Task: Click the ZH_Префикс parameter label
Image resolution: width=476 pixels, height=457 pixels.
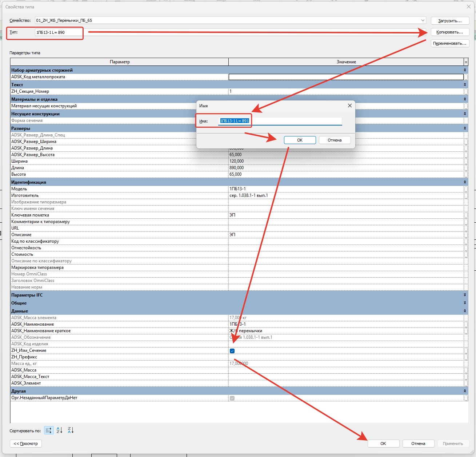Action: point(24,357)
